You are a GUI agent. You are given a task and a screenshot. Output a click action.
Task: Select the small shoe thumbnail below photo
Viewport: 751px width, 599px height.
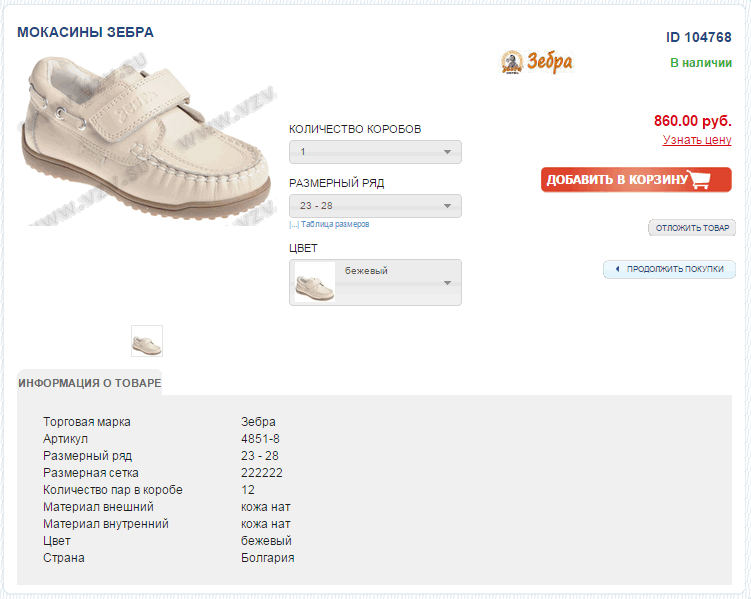click(x=147, y=341)
